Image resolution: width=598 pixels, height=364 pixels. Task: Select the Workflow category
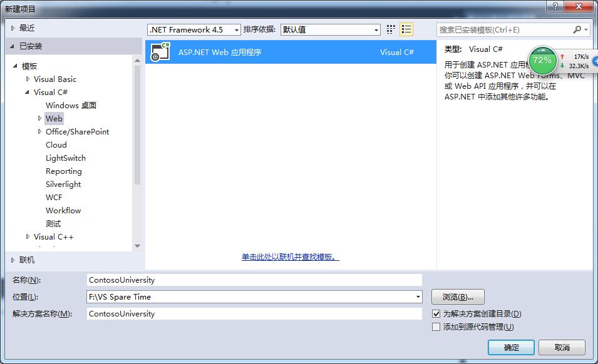click(x=63, y=211)
